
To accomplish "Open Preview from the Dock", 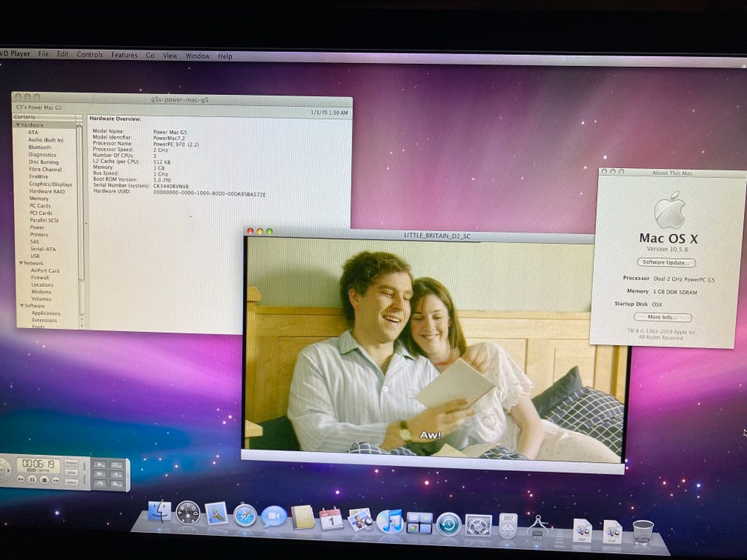I will 360,520.
